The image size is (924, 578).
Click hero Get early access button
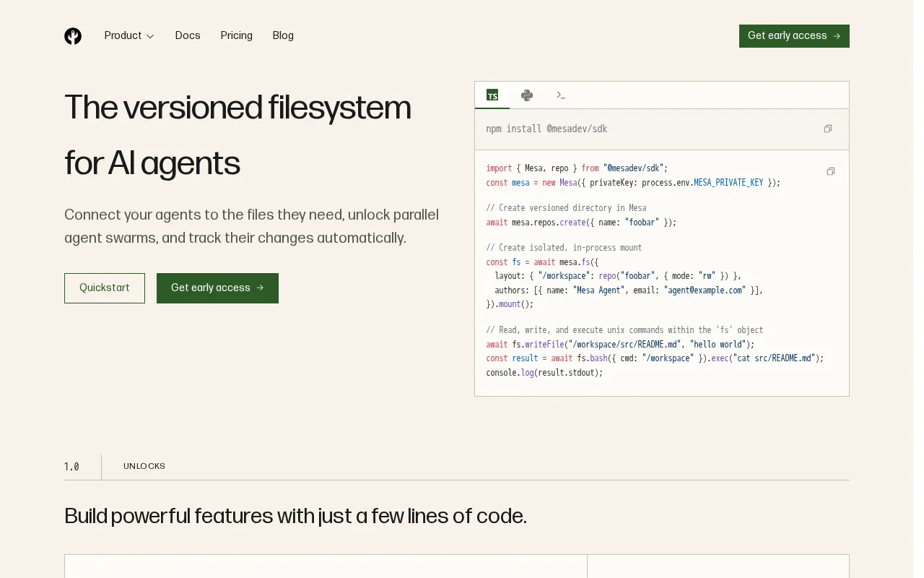pos(217,288)
